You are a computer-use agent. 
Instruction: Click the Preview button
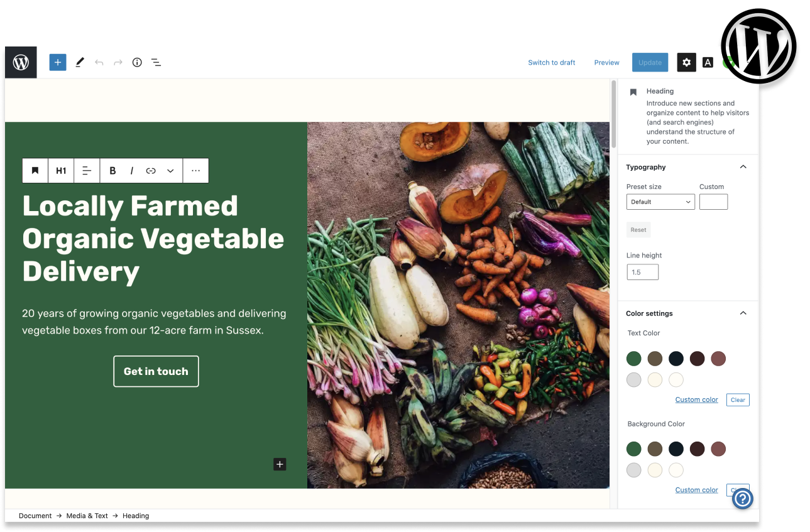[607, 62]
